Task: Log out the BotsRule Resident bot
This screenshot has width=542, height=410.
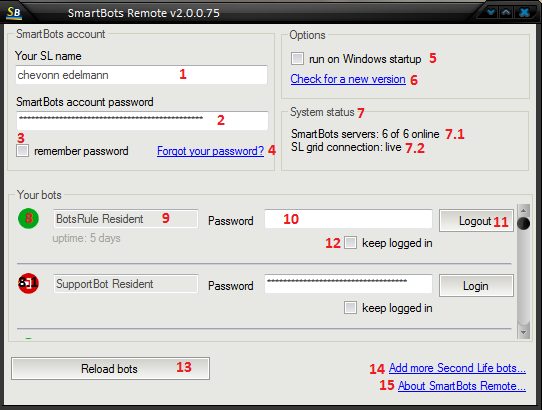Action: [476, 221]
